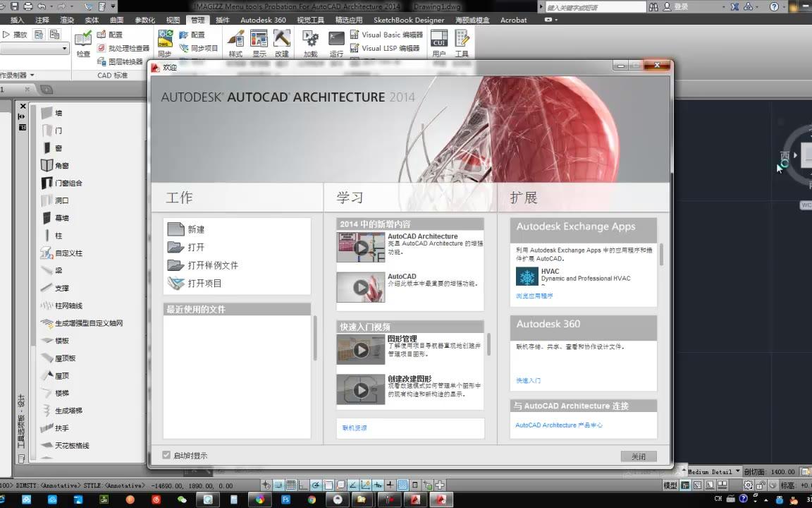Open the Autodesk 360 ribbon tab
Viewport: 812px width, 508px height.
263,20
